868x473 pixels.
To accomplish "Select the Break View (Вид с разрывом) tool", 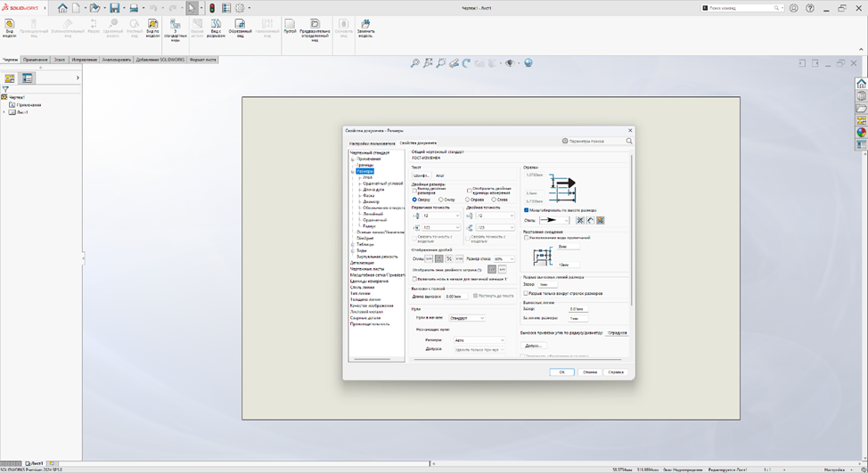I will [216, 29].
